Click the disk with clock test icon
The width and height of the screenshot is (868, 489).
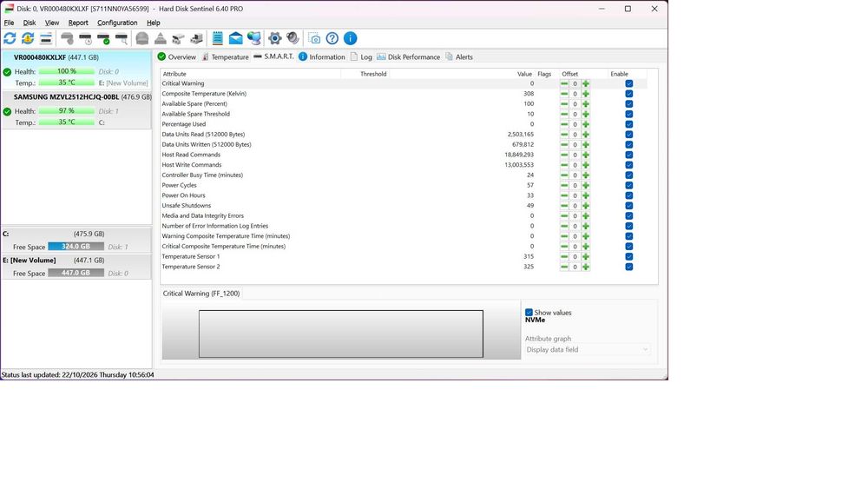tap(85, 38)
